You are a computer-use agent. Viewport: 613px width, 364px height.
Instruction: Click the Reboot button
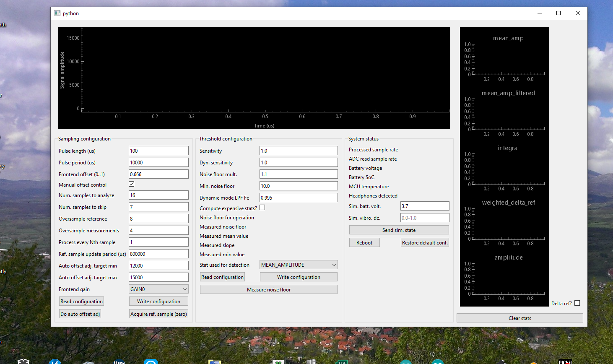[364, 242]
